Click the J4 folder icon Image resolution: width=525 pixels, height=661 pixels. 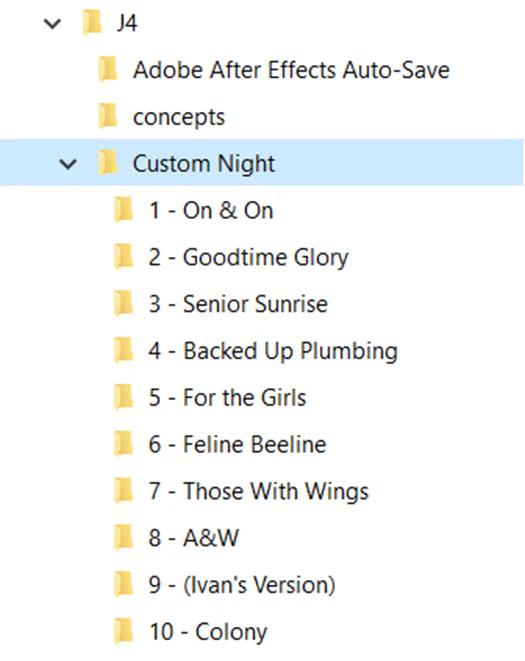(92, 22)
